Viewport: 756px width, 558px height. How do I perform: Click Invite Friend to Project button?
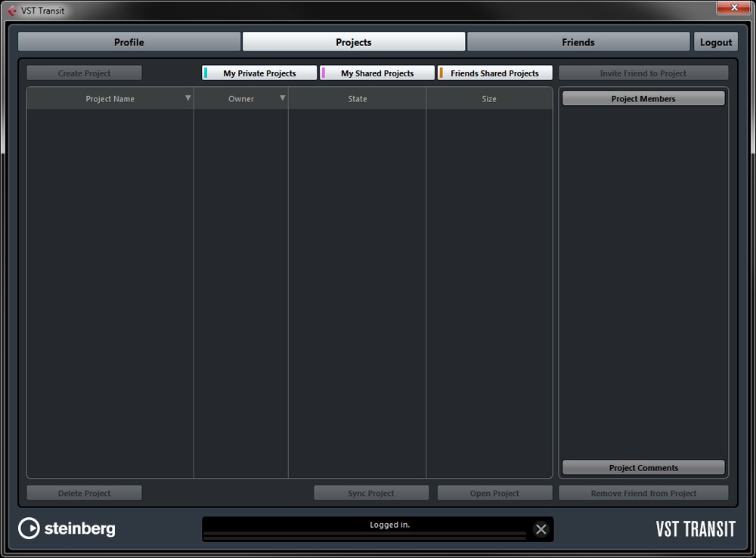click(x=643, y=73)
